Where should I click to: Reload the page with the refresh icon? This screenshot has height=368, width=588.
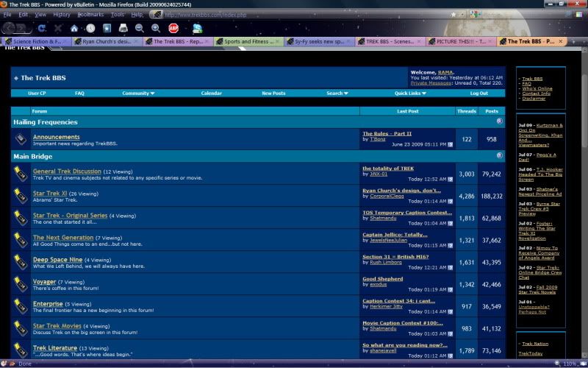pos(42,28)
